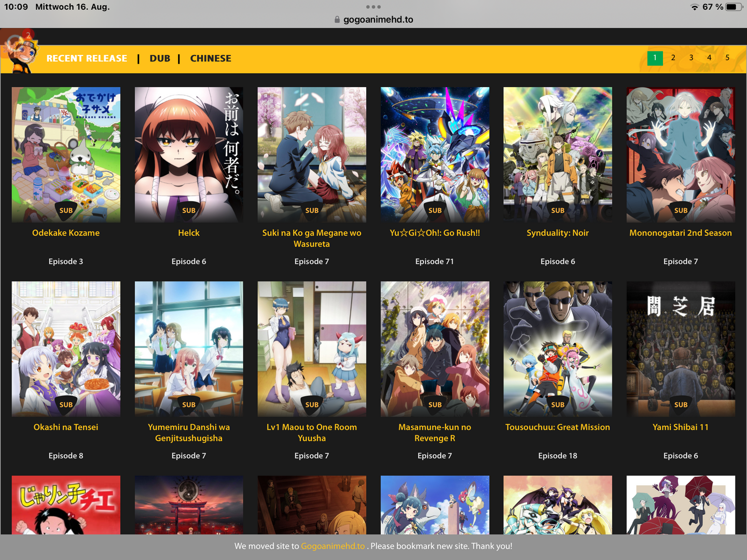
Task: Tap the Wi-Fi status icon
Action: 695,7
